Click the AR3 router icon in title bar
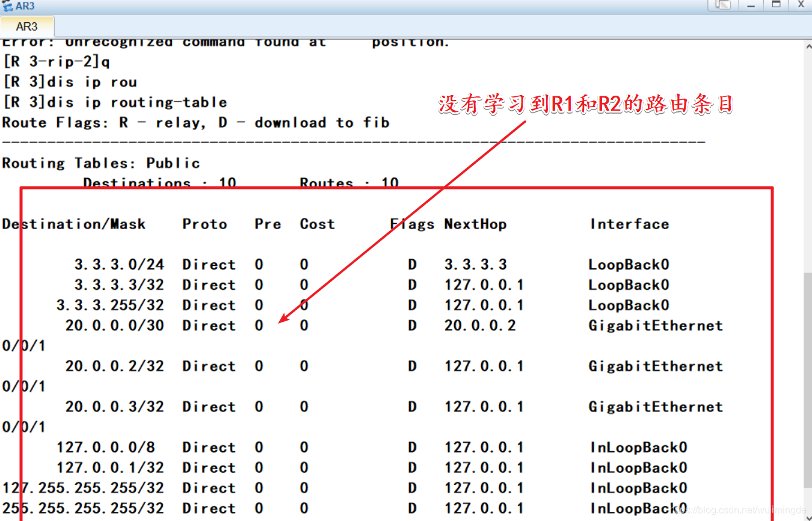 pos(8,6)
